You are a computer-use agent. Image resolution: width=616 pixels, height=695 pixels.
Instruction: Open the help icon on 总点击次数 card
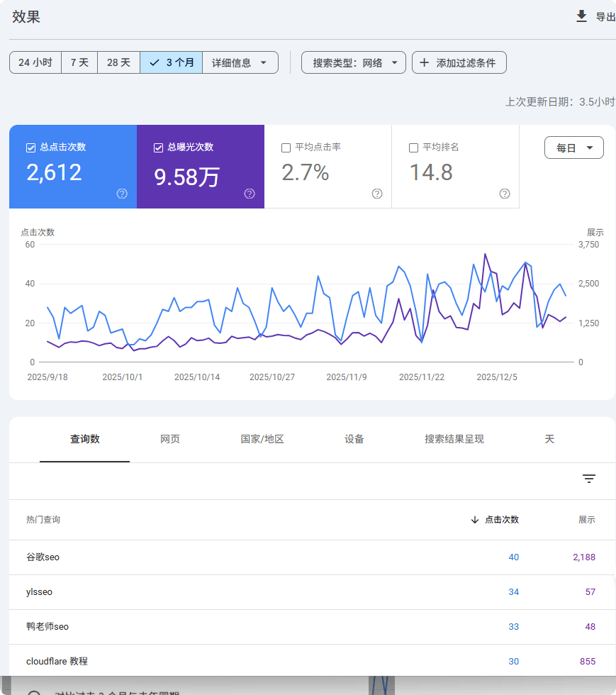[121, 193]
